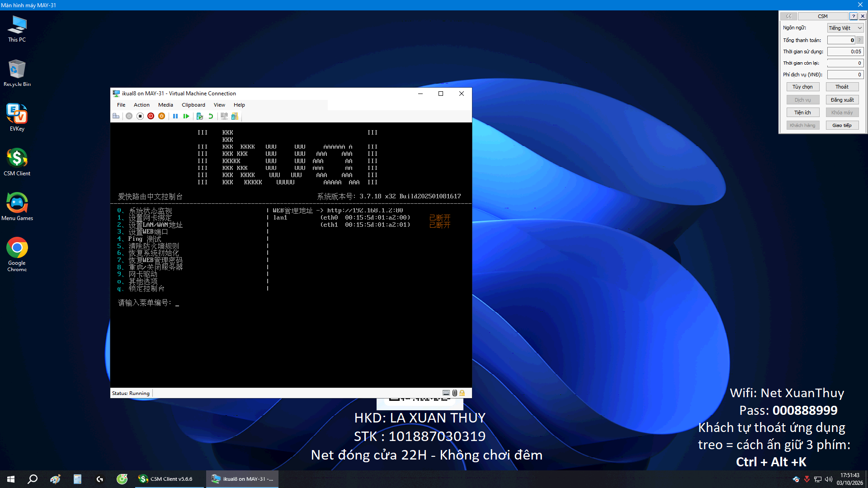Click the Share/Enhanced session toolbar icon
This screenshot has height=488, width=868.
click(x=235, y=116)
